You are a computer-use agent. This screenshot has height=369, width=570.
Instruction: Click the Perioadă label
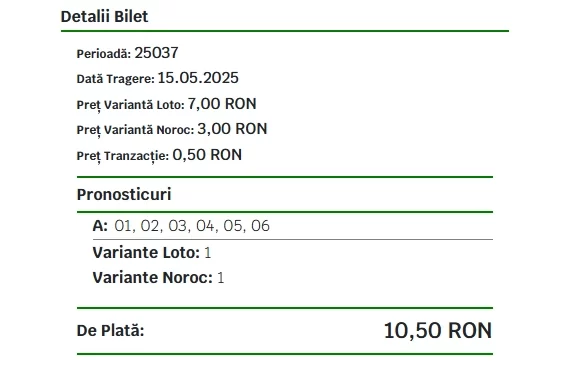104,54
